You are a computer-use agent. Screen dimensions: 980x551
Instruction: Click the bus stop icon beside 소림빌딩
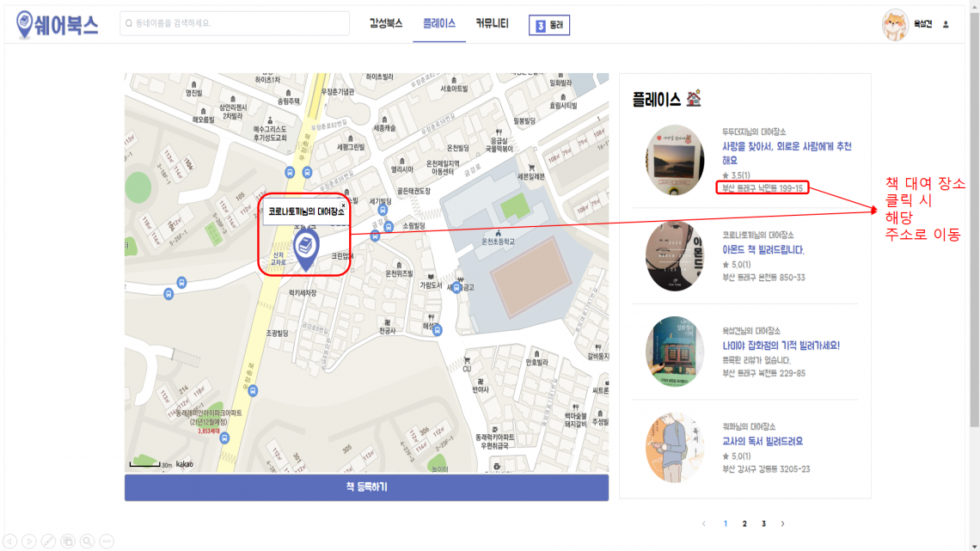(x=389, y=226)
